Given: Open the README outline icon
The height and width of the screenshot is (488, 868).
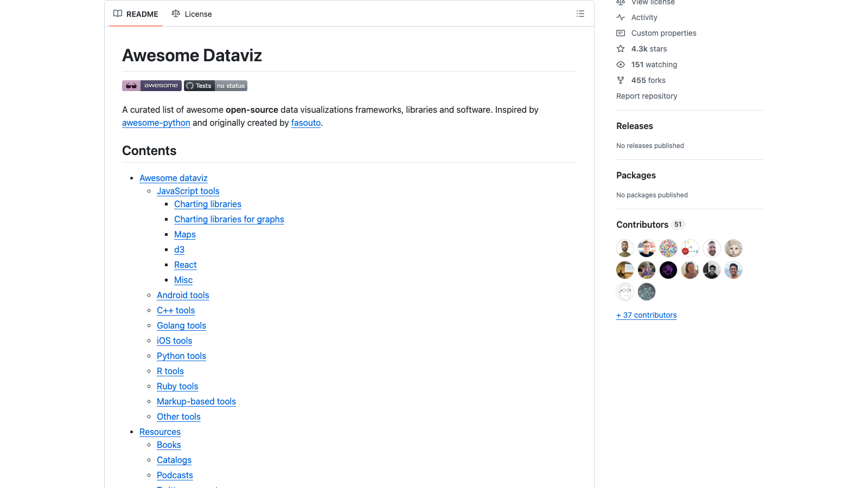Looking at the screenshot, I should [580, 14].
